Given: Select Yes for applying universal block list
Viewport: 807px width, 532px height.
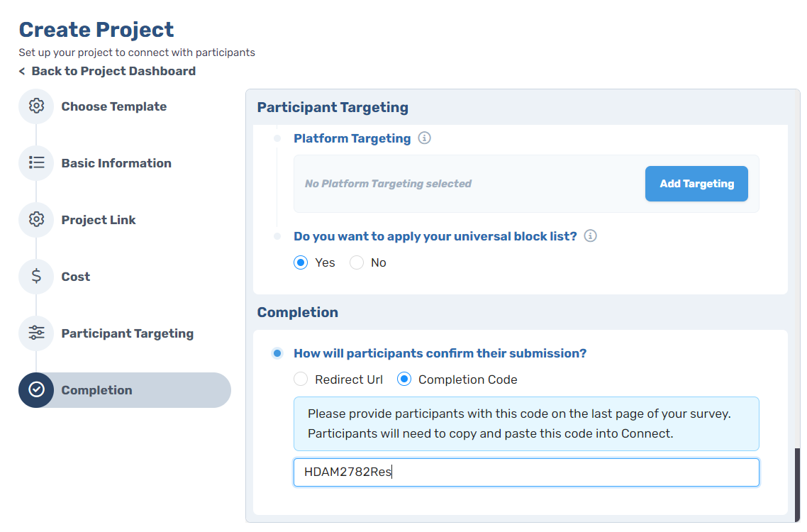Looking at the screenshot, I should [300, 262].
